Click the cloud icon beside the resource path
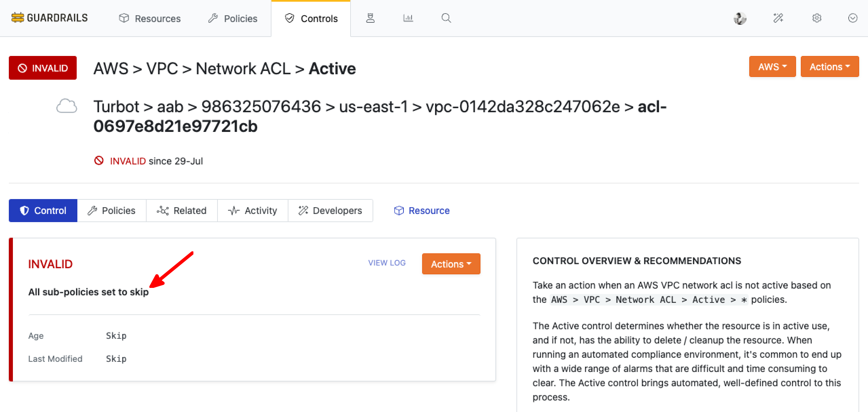Screen dimensions: 868x412 (x=67, y=106)
